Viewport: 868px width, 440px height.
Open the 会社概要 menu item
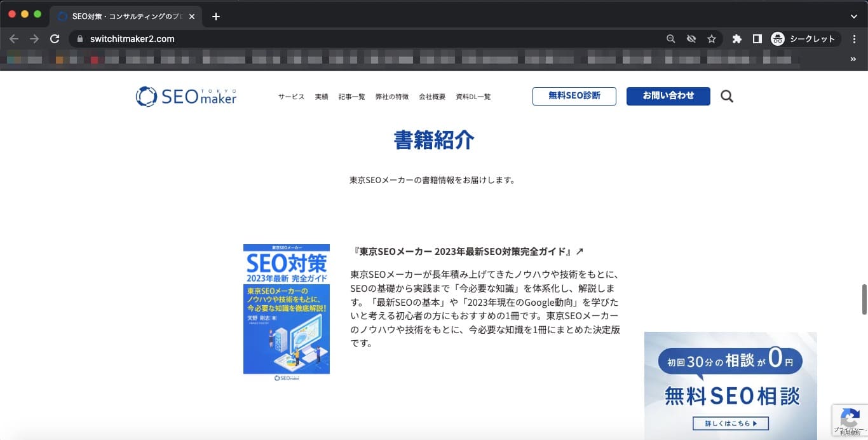pos(432,97)
